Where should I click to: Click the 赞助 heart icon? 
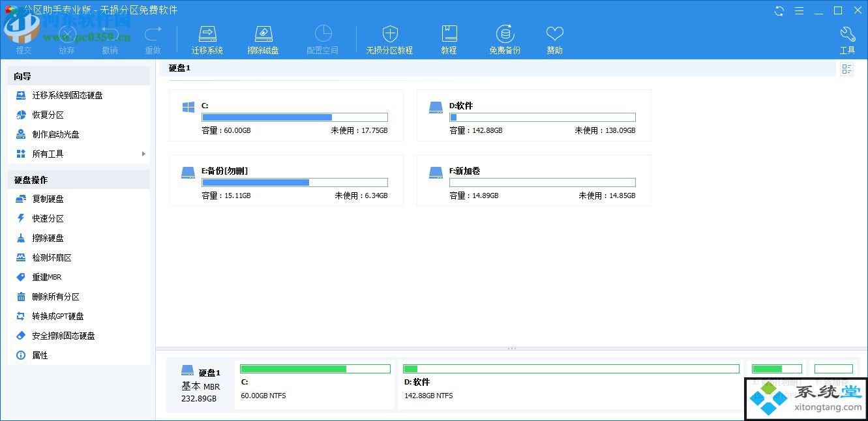554,34
